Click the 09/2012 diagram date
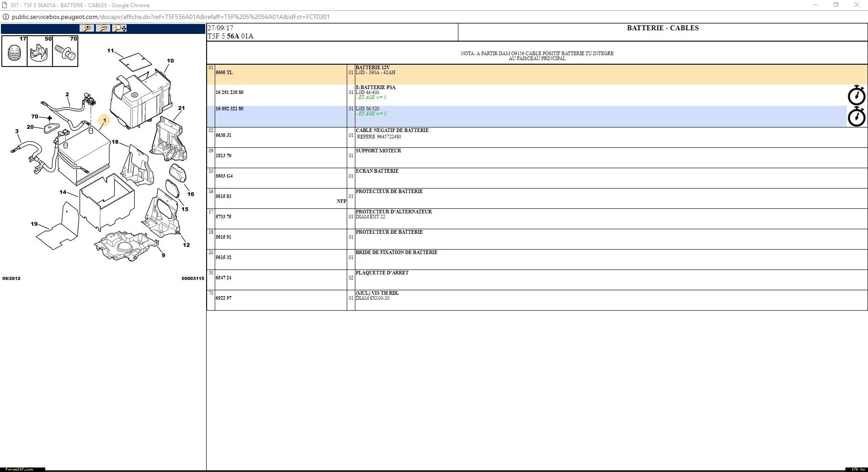 tap(11, 278)
